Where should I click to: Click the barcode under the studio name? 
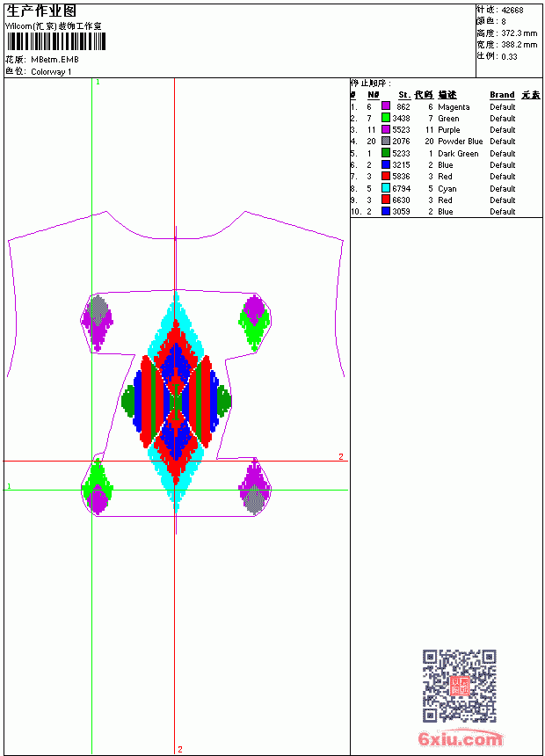[x=55, y=41]
